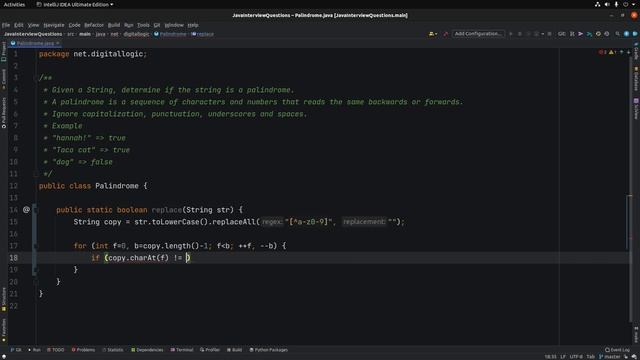
Task: Open the Python Packages tool window
Action: point(268,350)
